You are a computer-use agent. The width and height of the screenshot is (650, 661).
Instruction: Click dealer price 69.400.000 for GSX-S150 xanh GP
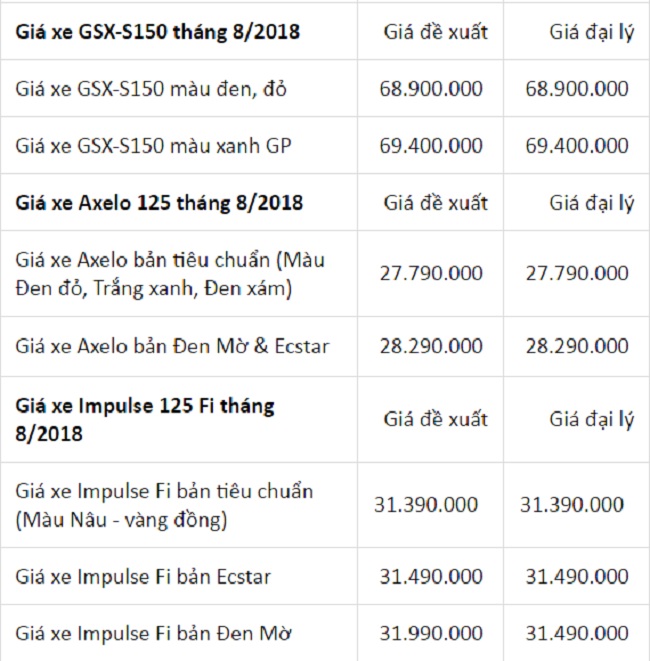coord(577,146)
